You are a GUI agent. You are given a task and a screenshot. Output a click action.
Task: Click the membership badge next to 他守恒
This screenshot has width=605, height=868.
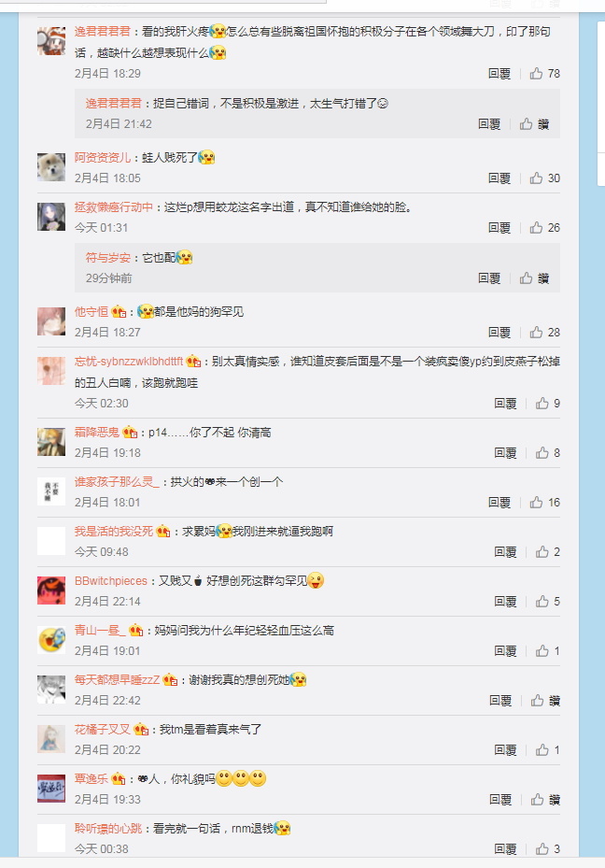(119, 312)
